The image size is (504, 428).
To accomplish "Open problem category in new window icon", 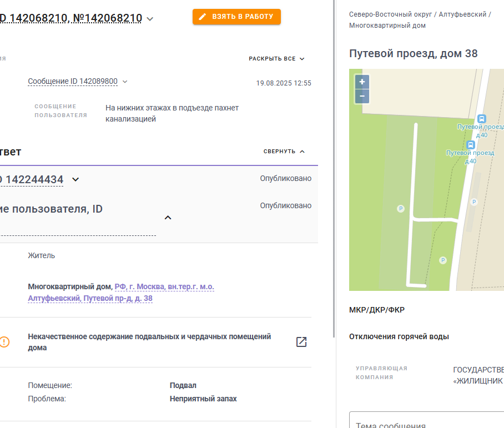I will coord(301,342).
